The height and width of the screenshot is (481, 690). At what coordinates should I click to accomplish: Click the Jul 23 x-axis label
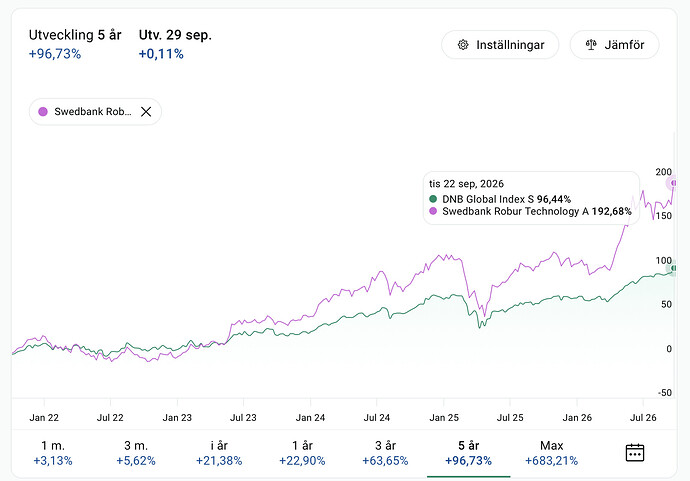point(243,418)
